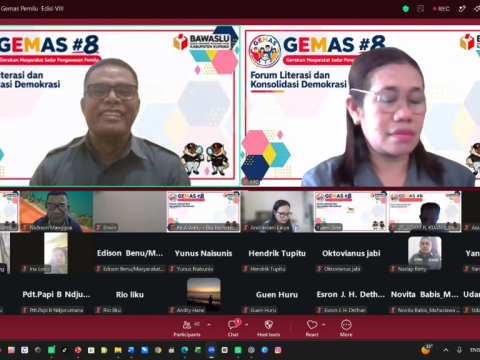Select Yunus Naisunis participant tile

[x=203, y=253]
